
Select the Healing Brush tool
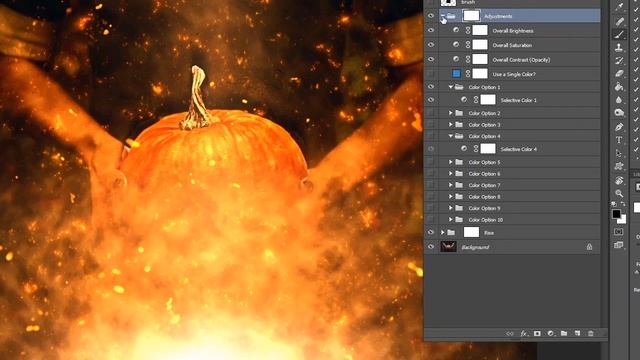(x=619, y=21)
